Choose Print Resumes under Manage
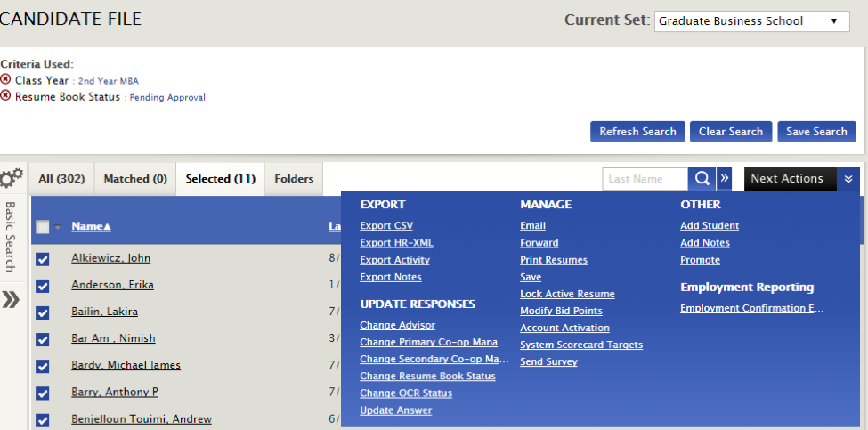 (554, 260)
